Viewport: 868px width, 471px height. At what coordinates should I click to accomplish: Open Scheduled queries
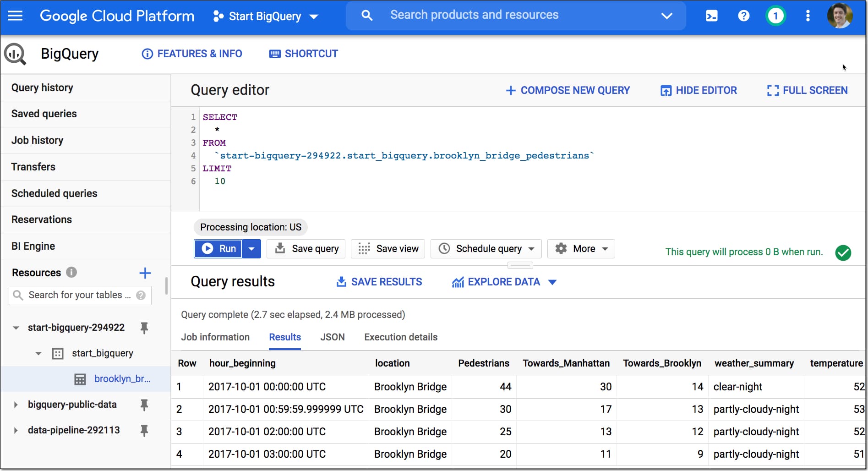pyautogui.click(x=86, y=193)
